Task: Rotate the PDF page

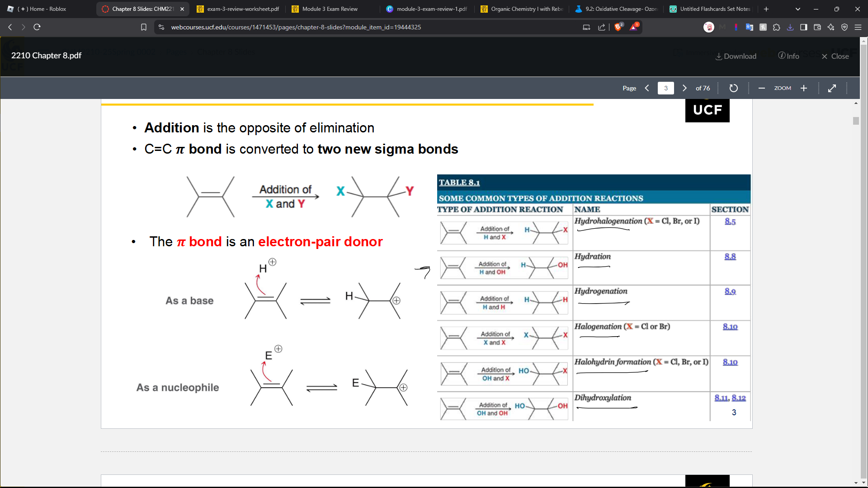Action: (x=733, y=88)
